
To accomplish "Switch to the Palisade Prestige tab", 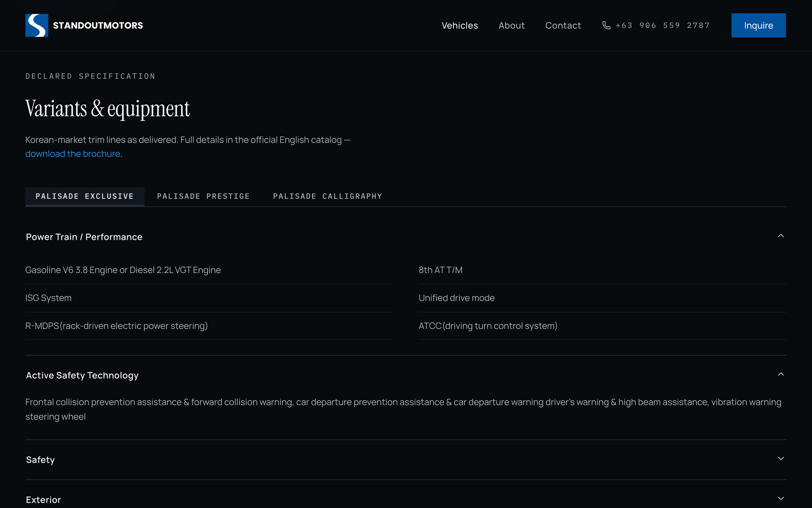I will point(203,196).
